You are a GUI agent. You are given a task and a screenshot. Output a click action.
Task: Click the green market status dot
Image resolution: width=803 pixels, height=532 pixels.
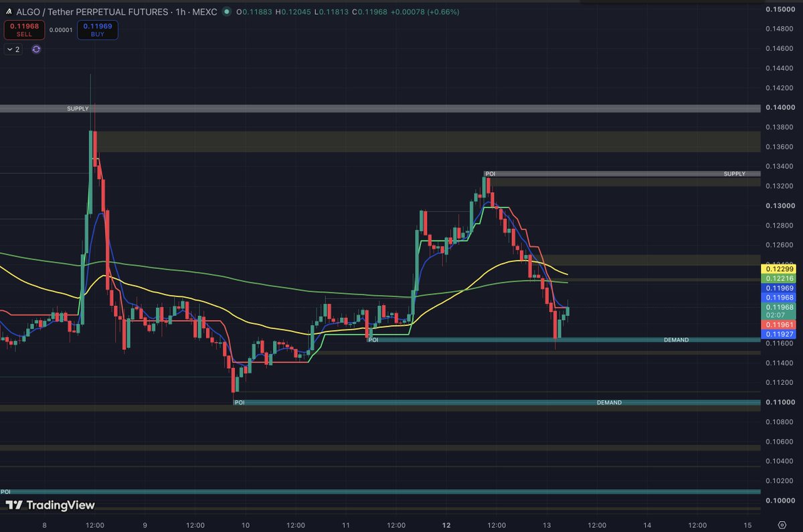[228, 12]
